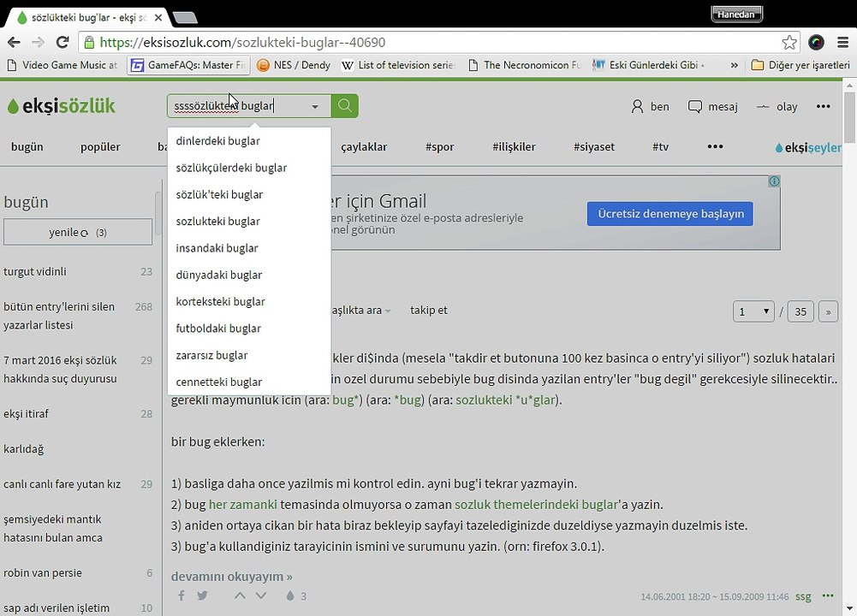Image resolution: width=857 pixels, height=616 pixels.
Task: Bookmark this page with star icon
Action: [x=789, y=42]
